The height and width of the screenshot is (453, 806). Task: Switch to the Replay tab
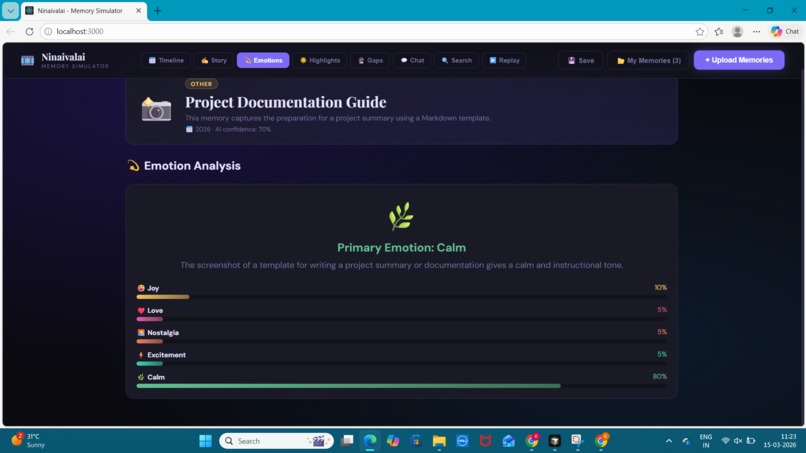coord(504,60)
